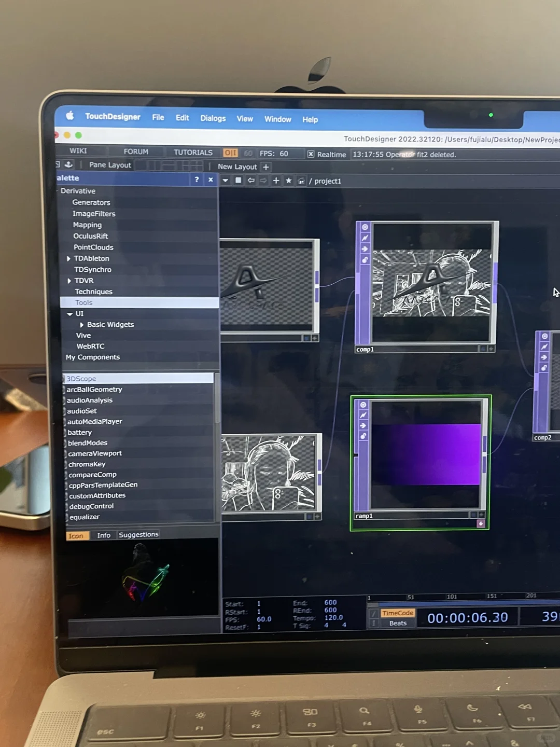
Task: Select blendModes in the component list
Action: [88, 443]
